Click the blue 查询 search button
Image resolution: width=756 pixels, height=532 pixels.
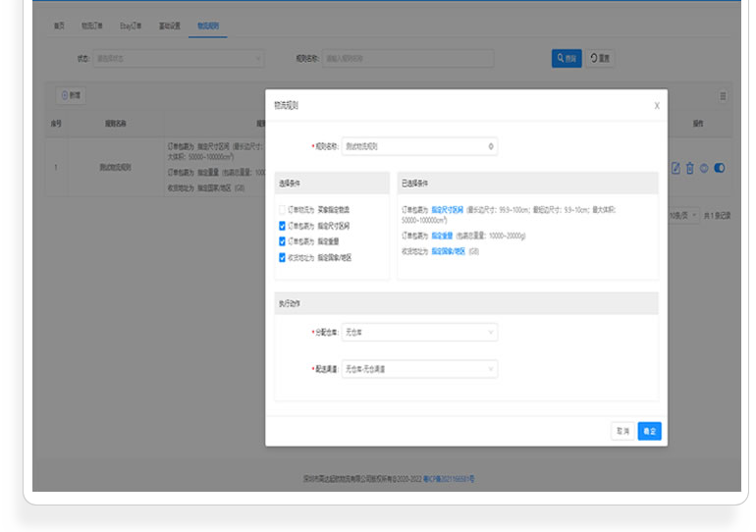coord(567,58)
